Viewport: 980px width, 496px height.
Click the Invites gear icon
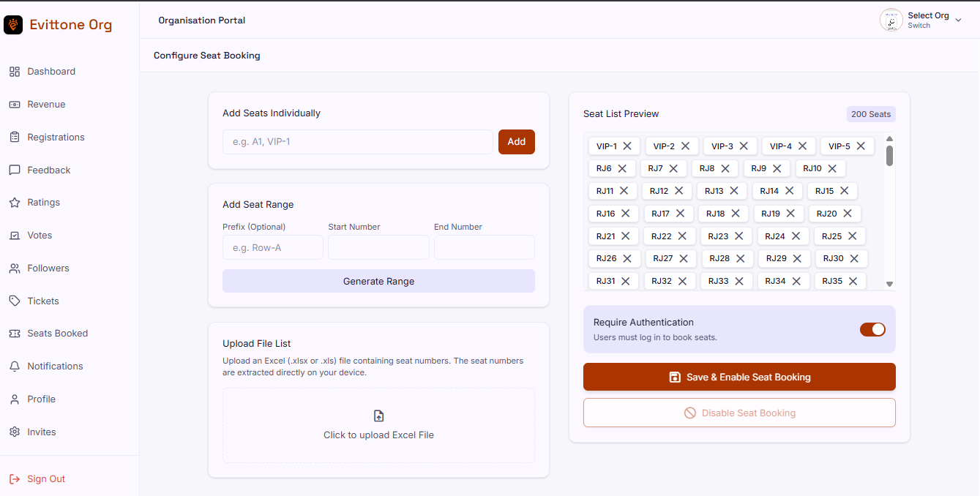pos(15,432)
